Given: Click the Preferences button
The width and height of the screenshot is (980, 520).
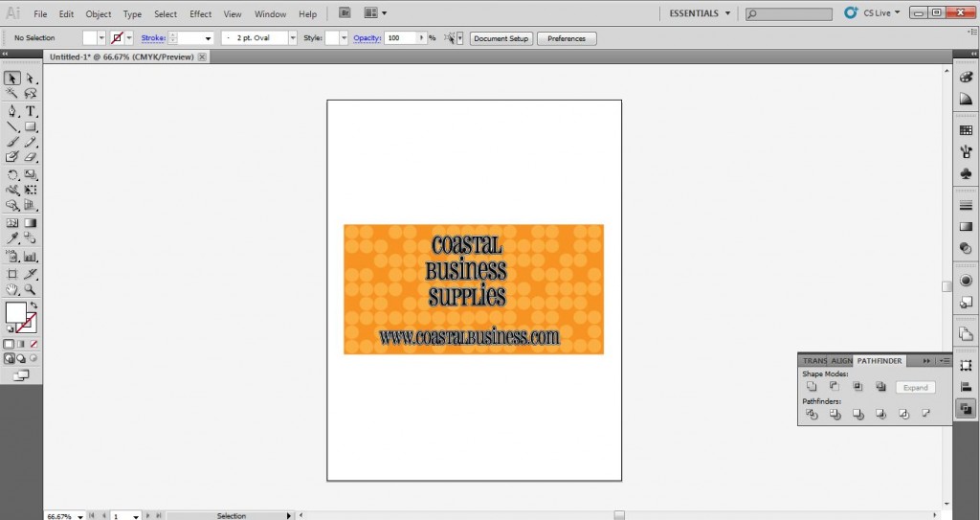Looking at the screenshot, I should [x=567, y=38].
